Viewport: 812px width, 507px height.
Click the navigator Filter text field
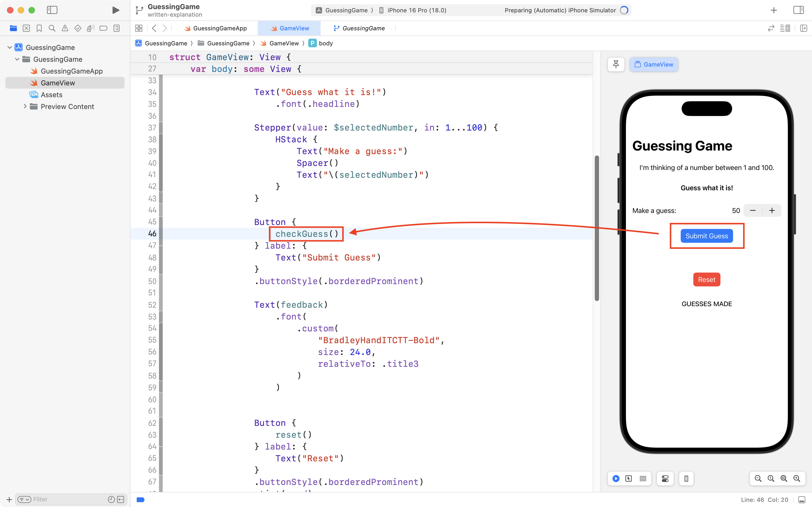click(x=67, y=499)
